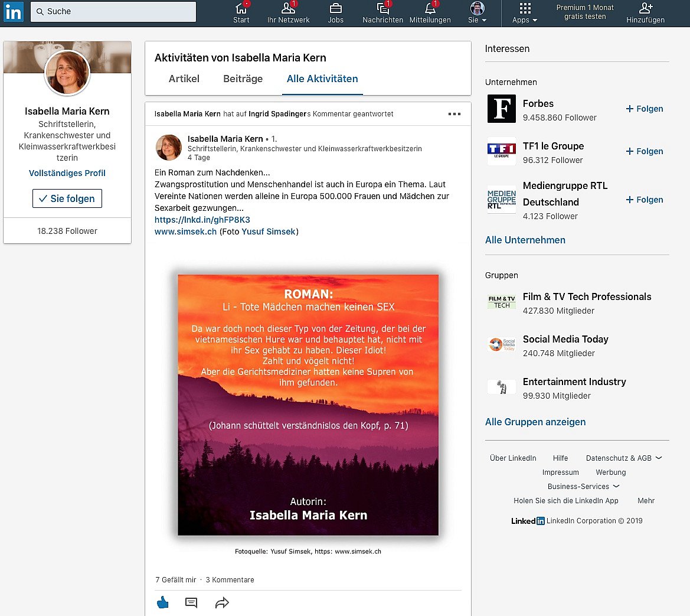Open Nachrichten messages icon

click(x=382, y=9)
